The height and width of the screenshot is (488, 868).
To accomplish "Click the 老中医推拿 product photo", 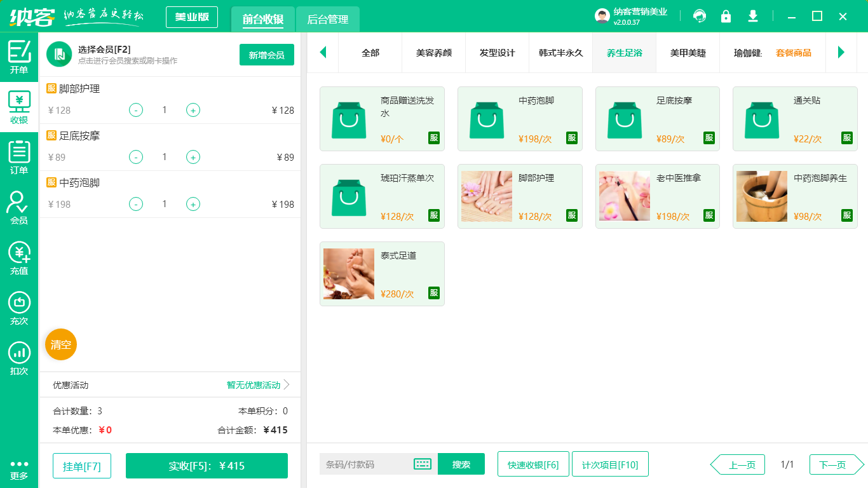I will pyautogui.click(x=625, y=196).
